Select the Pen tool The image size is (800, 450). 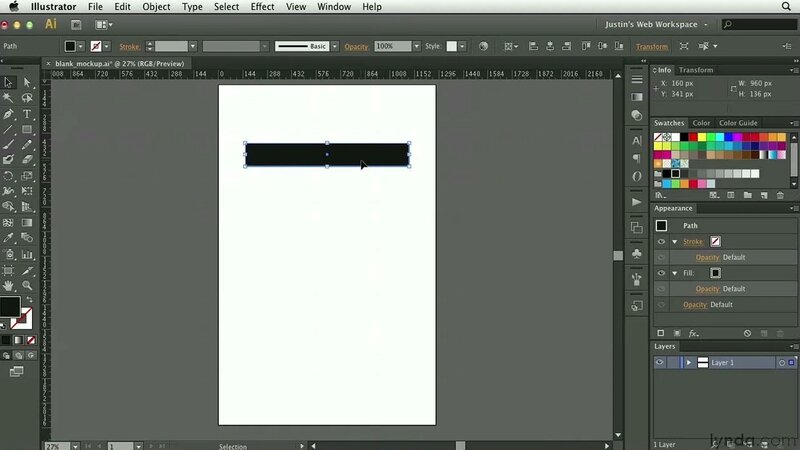8,114
